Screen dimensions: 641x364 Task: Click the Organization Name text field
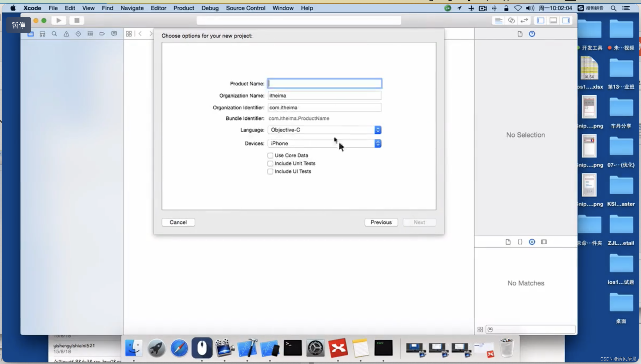325,96
